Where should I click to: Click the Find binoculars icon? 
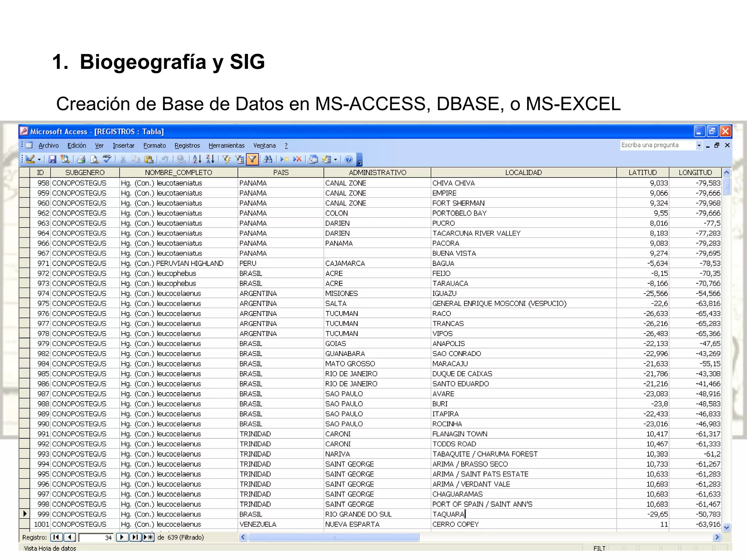tap(268, 159)
